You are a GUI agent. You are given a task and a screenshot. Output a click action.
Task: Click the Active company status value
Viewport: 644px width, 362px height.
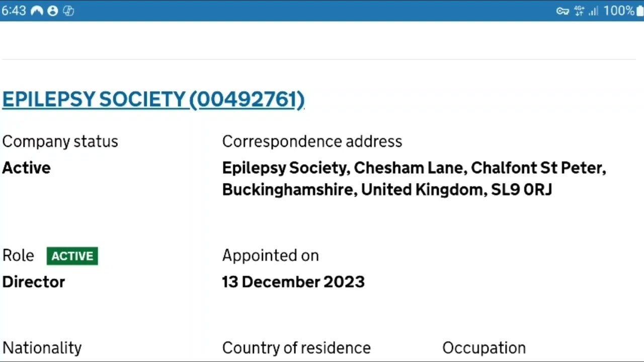click(x=26, y=168)
